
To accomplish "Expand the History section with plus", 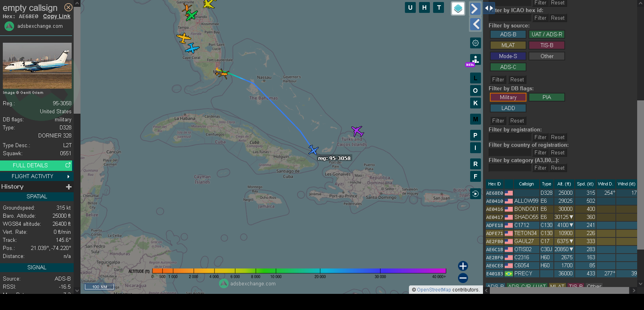I will [x=69, y=187].
